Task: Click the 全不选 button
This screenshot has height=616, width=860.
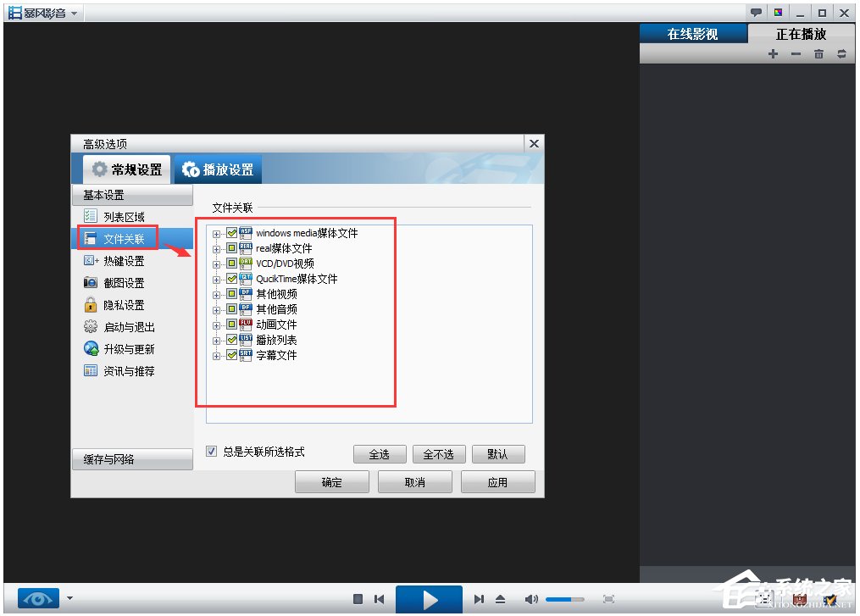Action: (439, 454)
